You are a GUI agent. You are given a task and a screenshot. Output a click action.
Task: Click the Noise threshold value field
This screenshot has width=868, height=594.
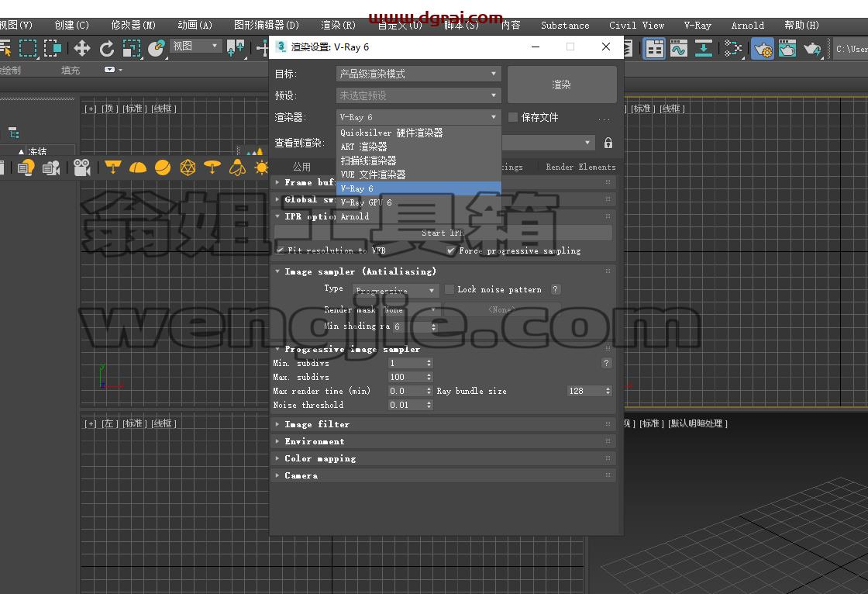point(407,405)
